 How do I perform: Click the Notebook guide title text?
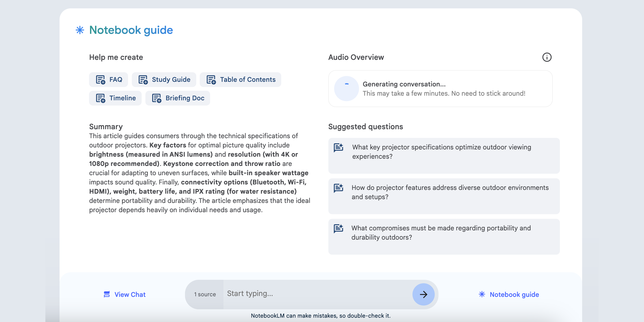coord(131,30)
